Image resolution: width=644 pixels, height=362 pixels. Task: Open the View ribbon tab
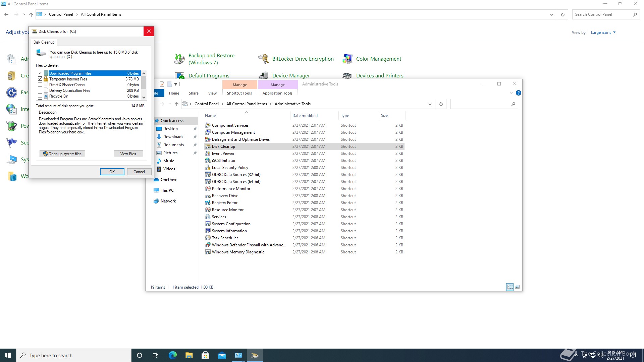coord(212,93)
